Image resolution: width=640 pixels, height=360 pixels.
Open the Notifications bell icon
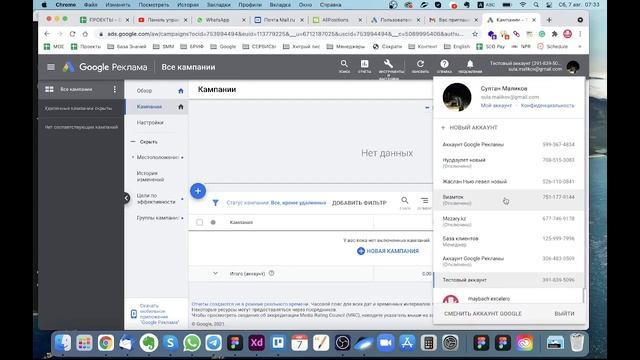[x=470, y=64]
